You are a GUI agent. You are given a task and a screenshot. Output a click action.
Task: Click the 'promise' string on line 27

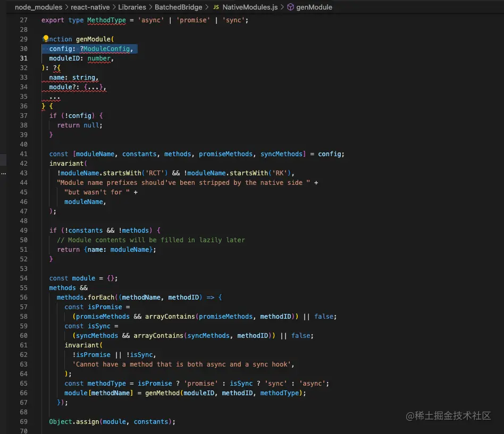(193, 20)
